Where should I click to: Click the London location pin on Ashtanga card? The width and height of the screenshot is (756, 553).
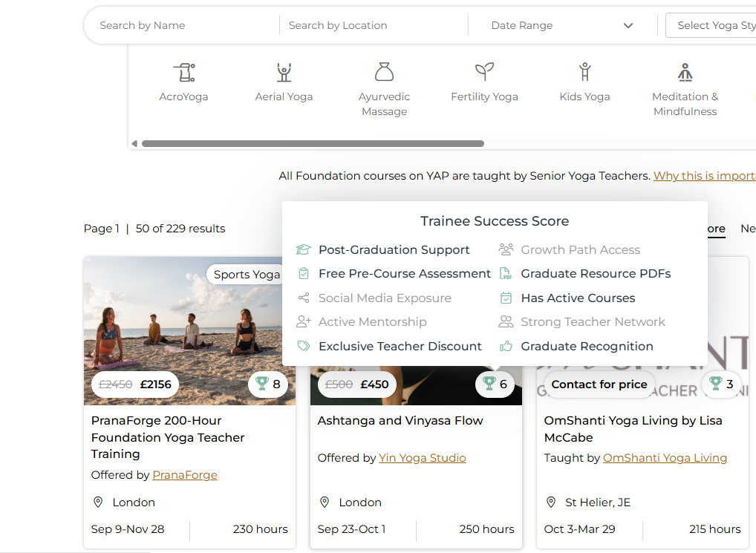[x=325, y=503]
